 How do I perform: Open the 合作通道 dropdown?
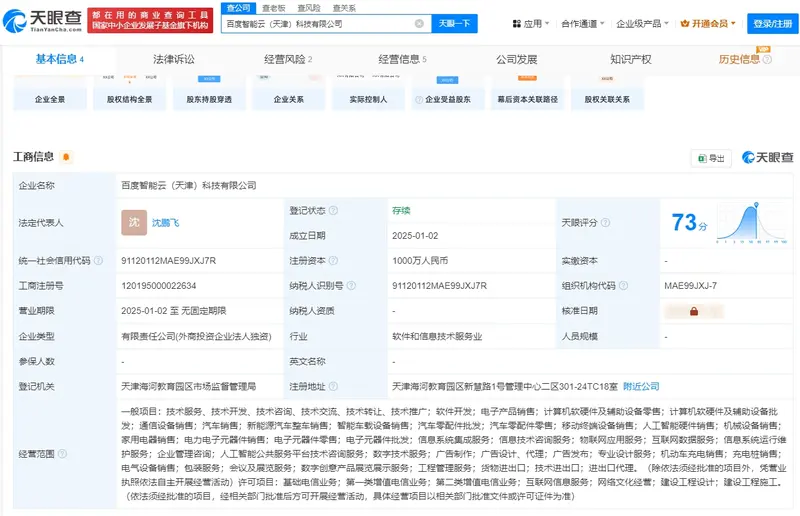point(583,23)
